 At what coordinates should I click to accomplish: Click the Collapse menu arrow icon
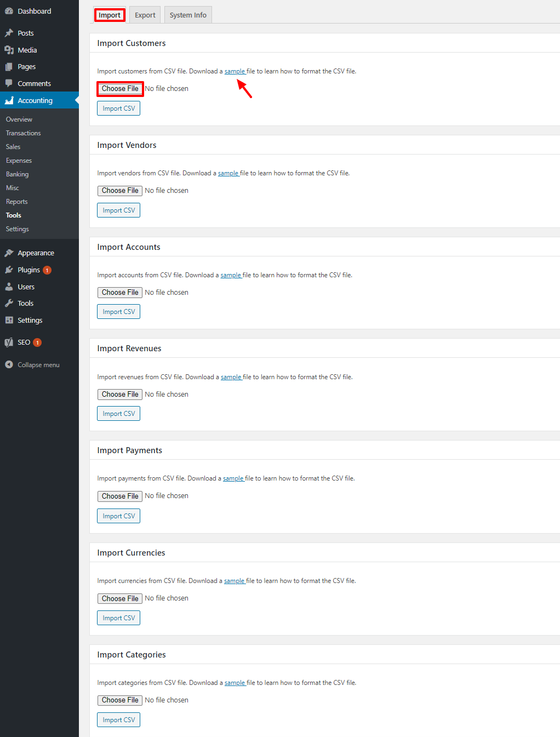[x=9, y=364]
